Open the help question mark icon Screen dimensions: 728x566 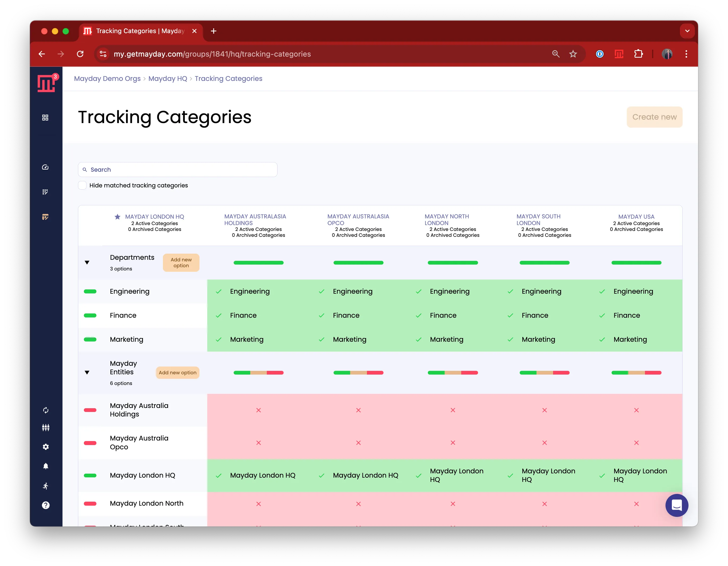[46, 505]
